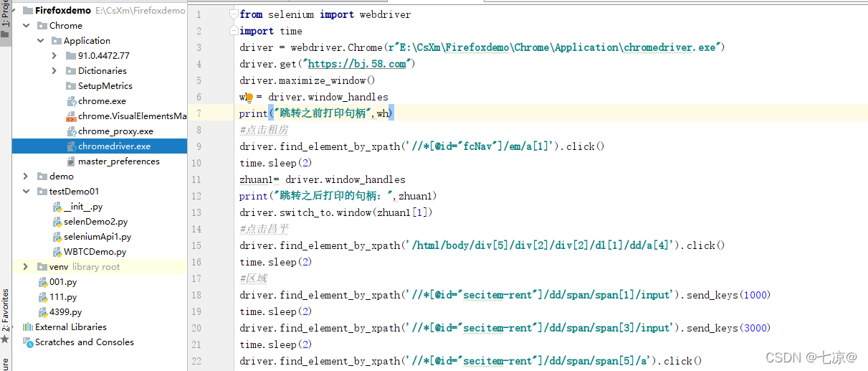Viewport: 868px width, 371px height.
Task: Select the testDemo01 folder name
Action: pyautogui.click(x=74, y=192)
